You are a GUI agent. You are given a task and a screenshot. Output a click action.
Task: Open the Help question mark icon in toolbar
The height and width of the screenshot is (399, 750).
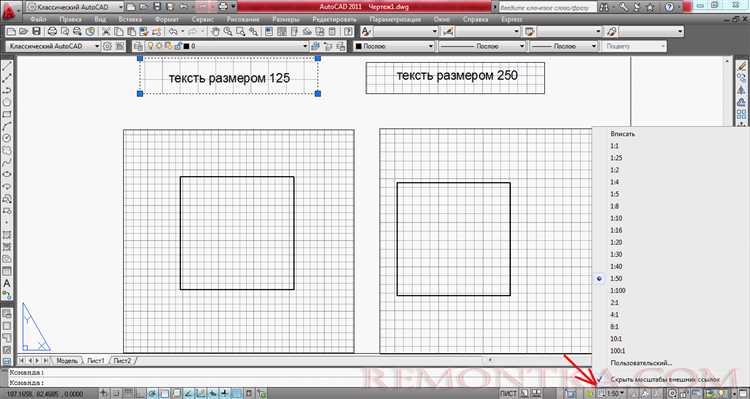pyautogui.click(x=349, y=32)
